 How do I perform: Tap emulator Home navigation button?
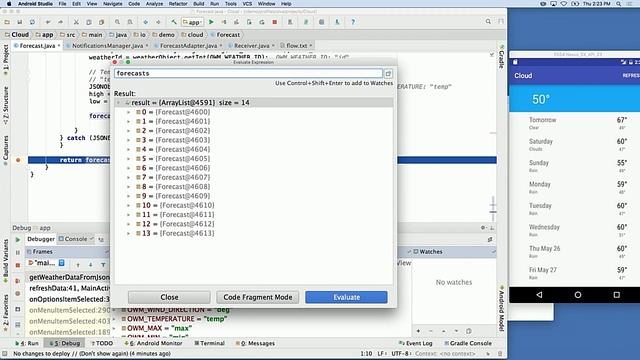tap(578, 295)
